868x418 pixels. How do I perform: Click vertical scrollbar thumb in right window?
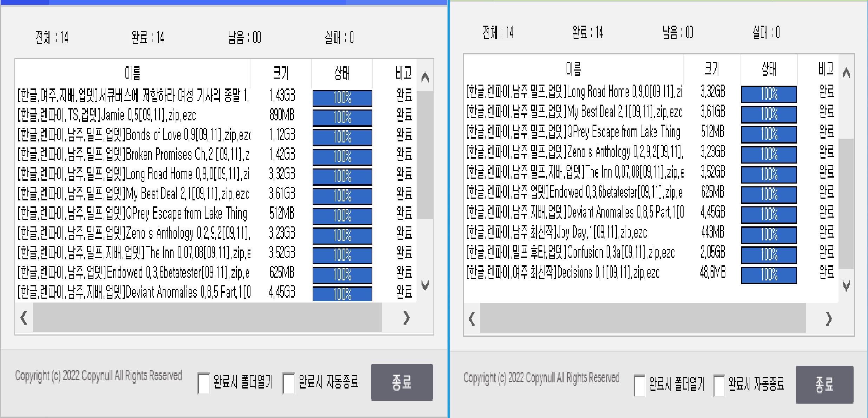click(x=846, y=204)
